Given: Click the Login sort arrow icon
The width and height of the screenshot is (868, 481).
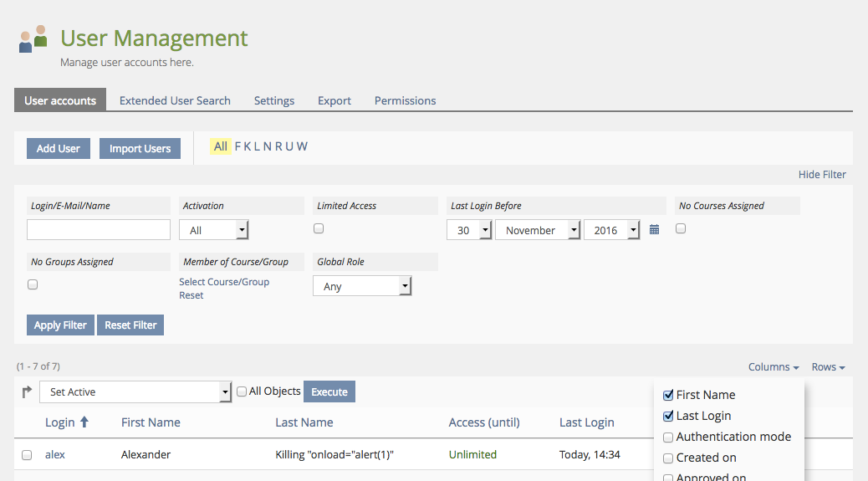Looking at the screenshot, I should click(84, 422).
